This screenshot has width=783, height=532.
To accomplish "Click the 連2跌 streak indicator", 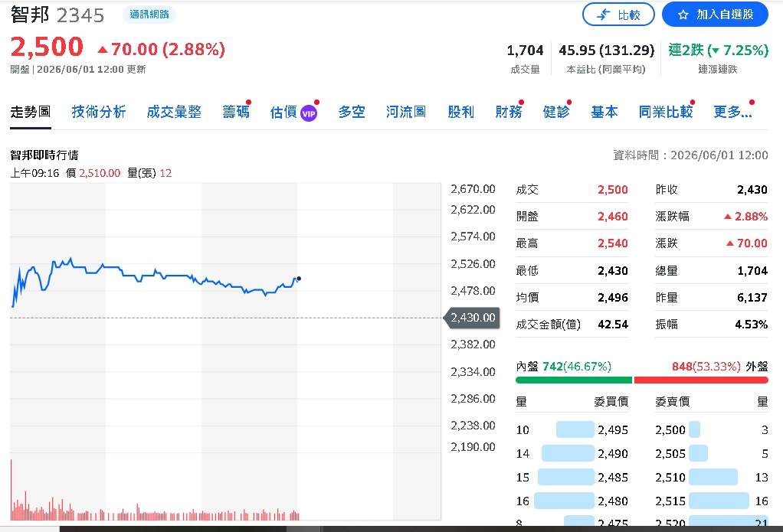I will pyautogui.click(x=718, y=50).
